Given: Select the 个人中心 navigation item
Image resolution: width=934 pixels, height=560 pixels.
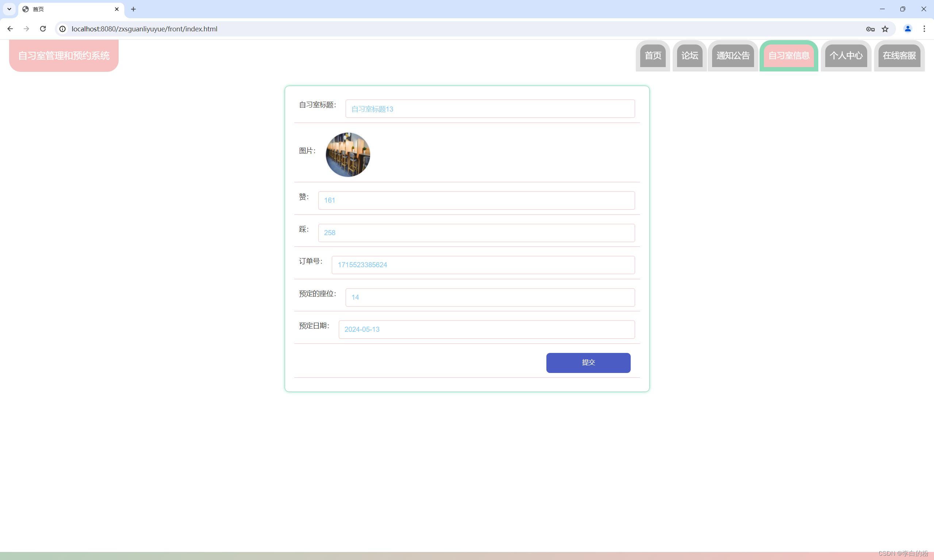Looking at the screenshot, I should click(x=846, y=55).
